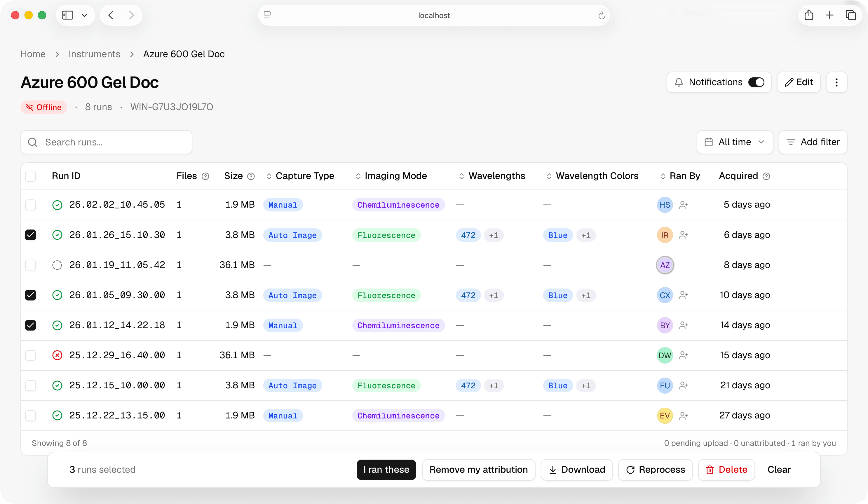Click Remove my attribution button

pos(478,470)
